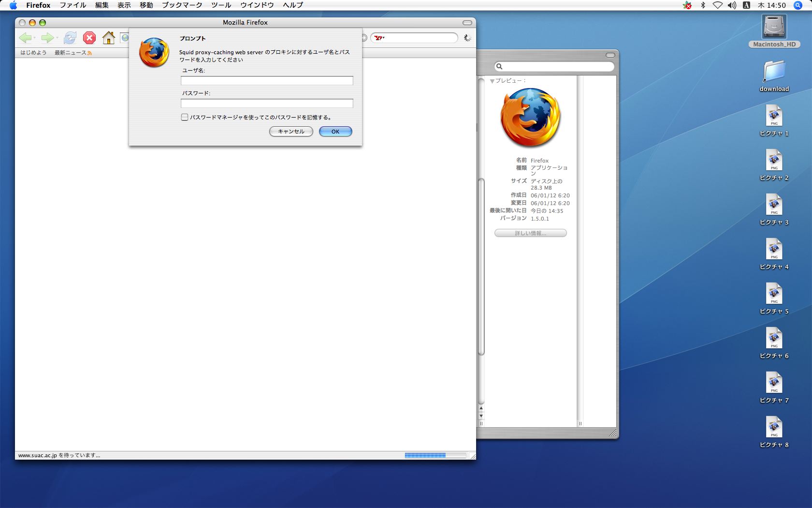Select the ピクチャ 5 file icon
This screenshot has width=812, height=508.
tap(774, 294)
